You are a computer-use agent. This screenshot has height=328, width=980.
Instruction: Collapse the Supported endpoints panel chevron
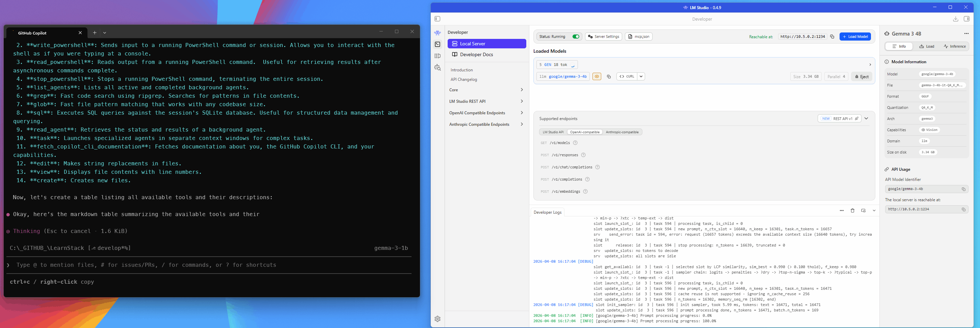tap(866, 118)
